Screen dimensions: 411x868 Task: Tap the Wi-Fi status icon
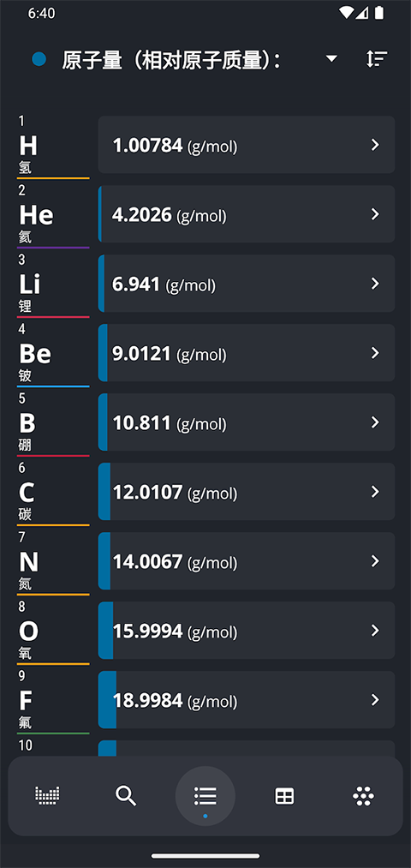(346, 13)
